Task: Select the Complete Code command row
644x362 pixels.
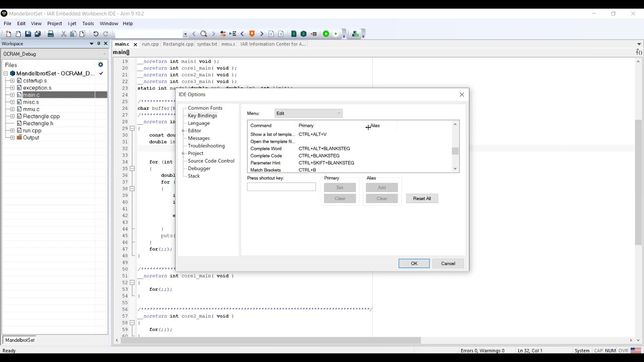Action: (350, 156)
